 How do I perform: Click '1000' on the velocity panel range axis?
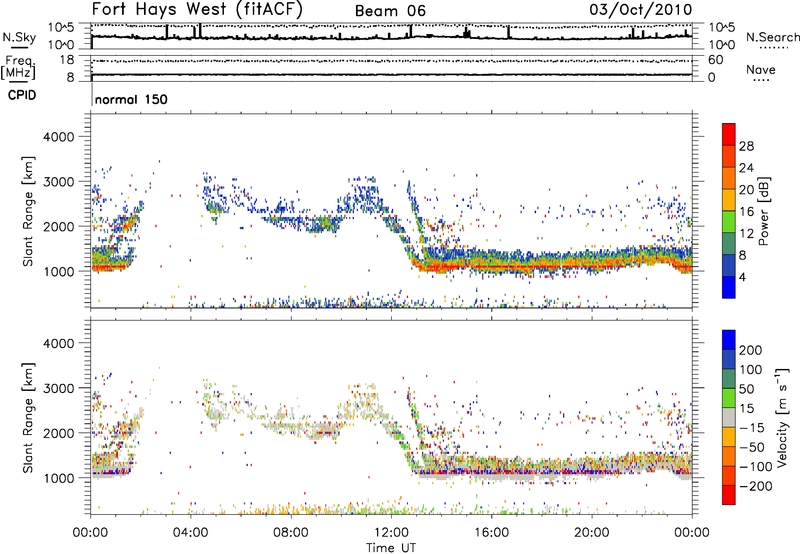[58, 478]
